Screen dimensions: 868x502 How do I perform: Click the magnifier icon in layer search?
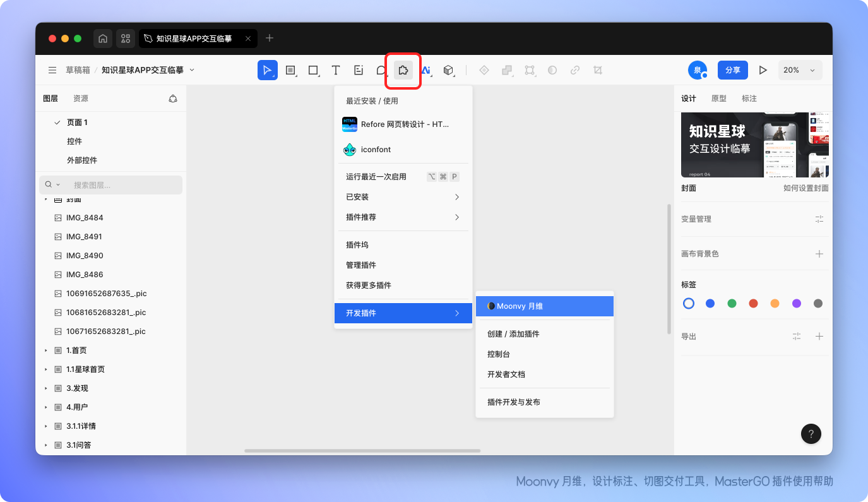click(x=49, y=184)
